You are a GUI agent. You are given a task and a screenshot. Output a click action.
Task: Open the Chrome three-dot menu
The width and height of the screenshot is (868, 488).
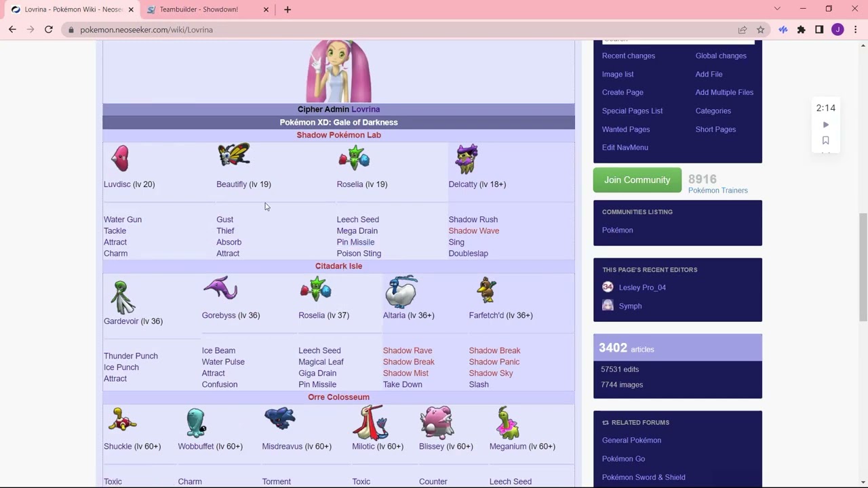[855, 30]
